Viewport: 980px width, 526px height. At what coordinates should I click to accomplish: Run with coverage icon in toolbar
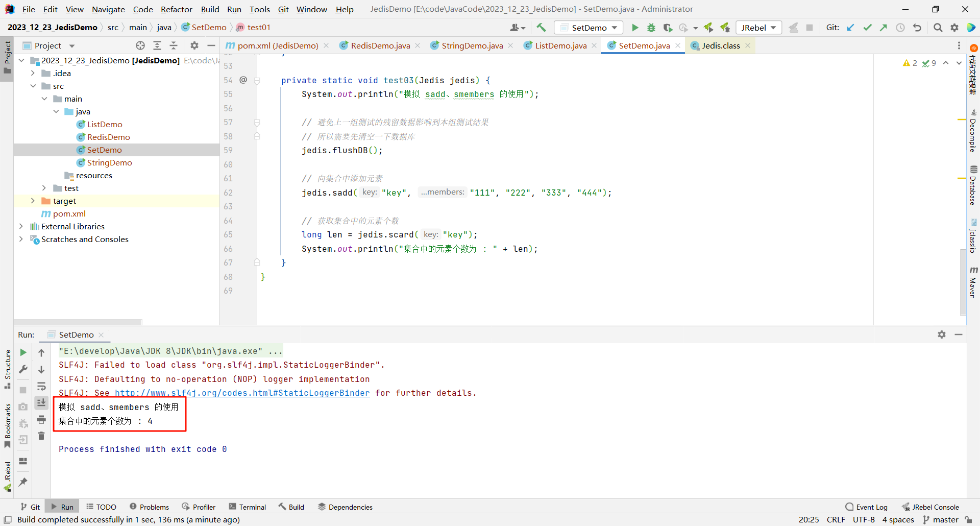[x=668, y=28]
